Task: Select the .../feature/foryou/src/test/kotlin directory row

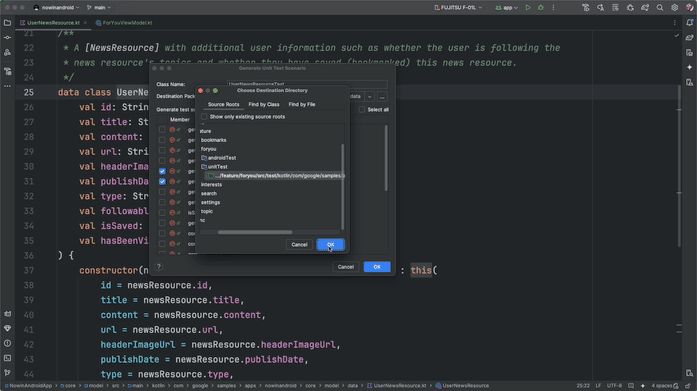Action: pyautogui.click(x=274, y=176)
